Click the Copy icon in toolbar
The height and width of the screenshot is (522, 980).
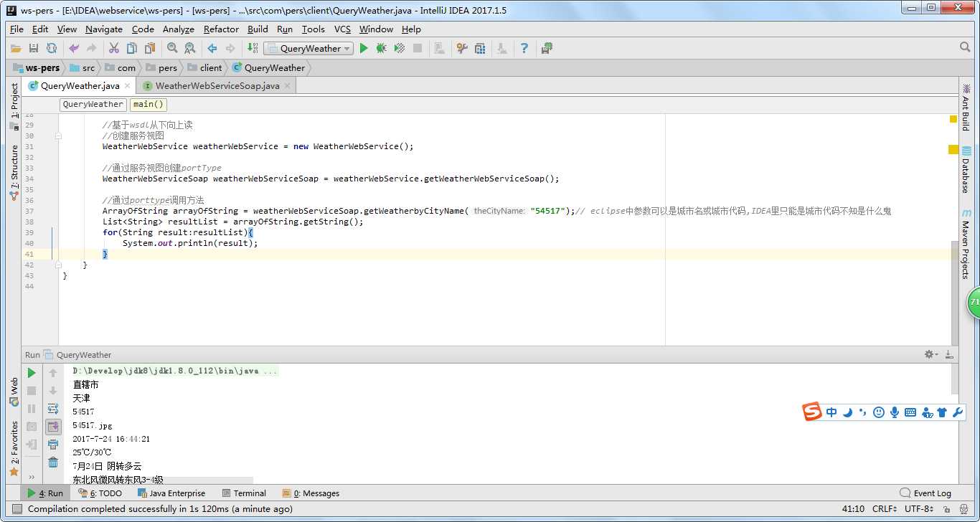131,48
